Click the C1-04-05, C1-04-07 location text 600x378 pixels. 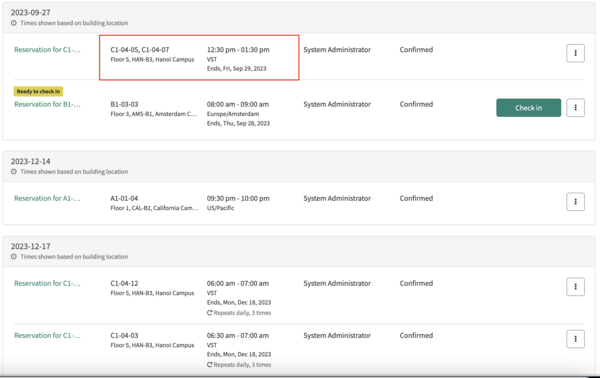tap(140, 50)
